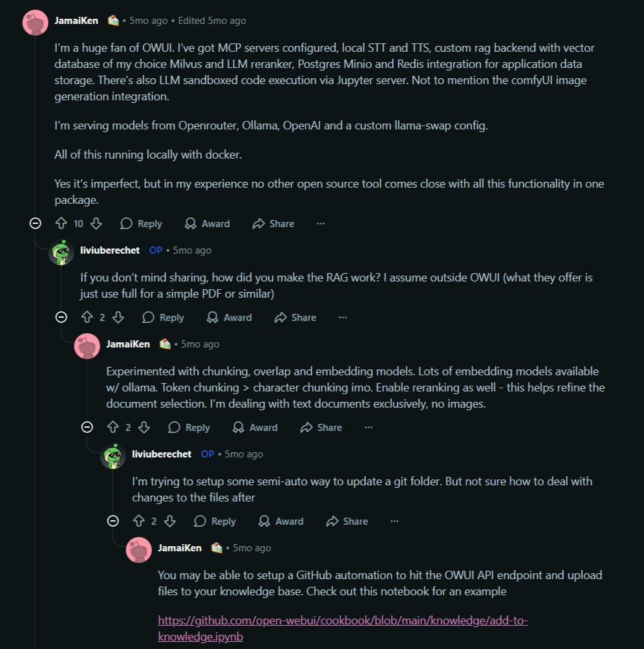
Task: Collapse the thread under liviuberechet's RAG question
Action: click(x=61, y=317)
